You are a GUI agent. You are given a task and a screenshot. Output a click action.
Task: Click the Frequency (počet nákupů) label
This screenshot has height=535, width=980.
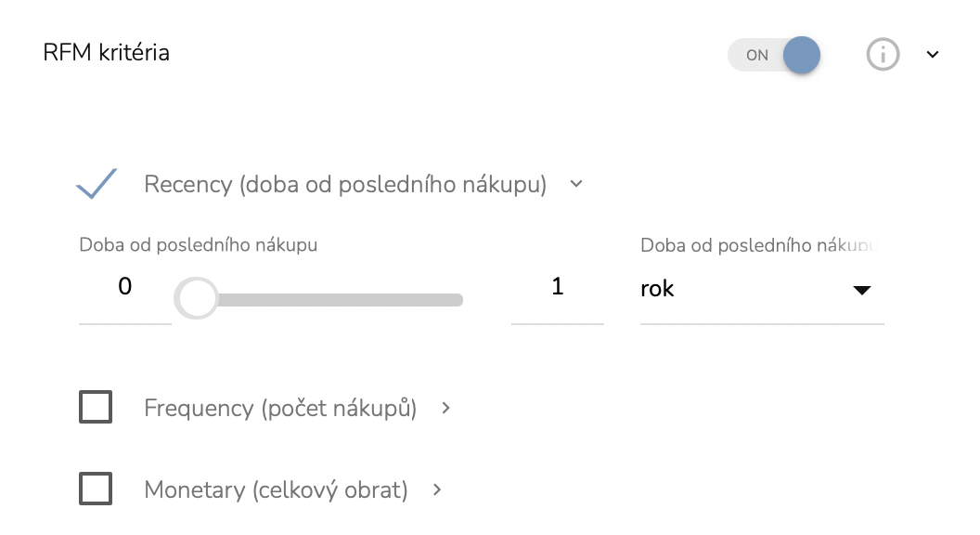point(280,408)
